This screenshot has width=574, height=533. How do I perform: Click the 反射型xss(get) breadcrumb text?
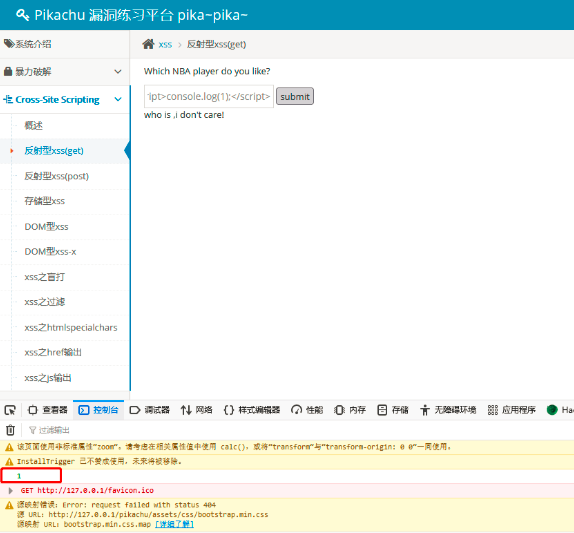216,44
